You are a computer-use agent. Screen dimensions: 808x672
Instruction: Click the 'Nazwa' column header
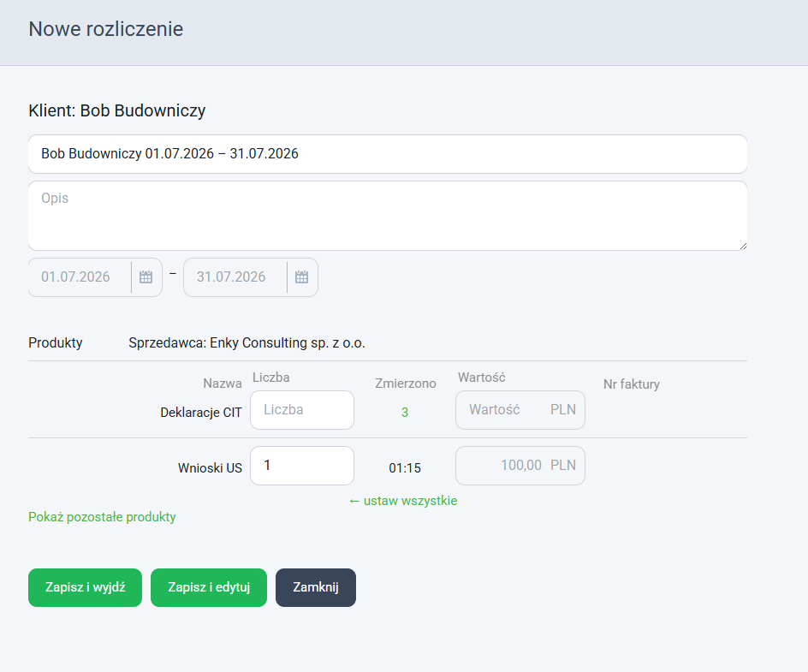click(223, 384)
